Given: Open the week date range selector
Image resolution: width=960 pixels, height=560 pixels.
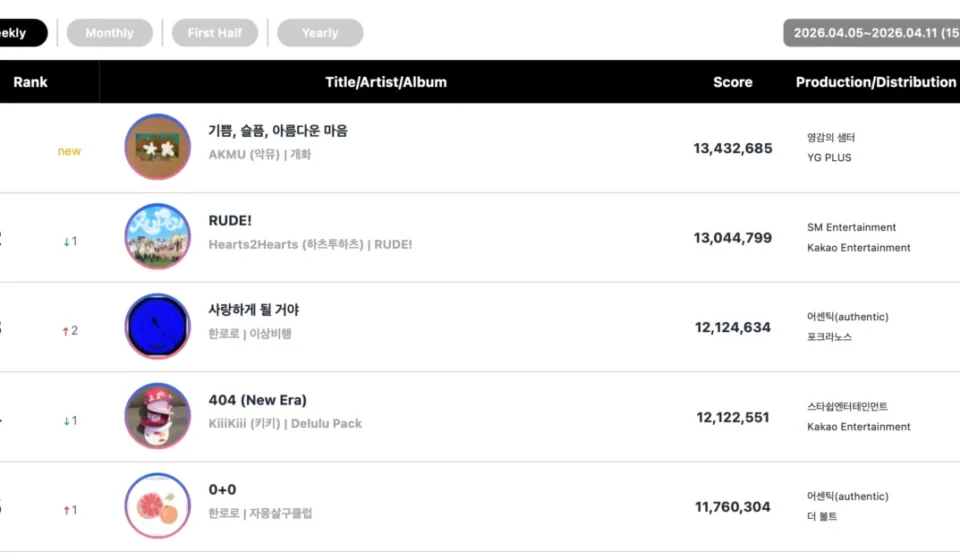Looking at the screenshot, I should 872,33.
